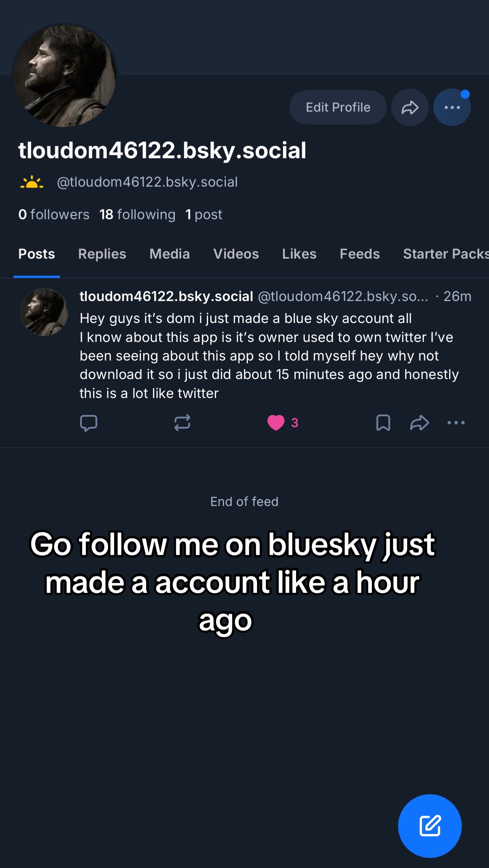Open the Videos tab
Viewport: 489px width, 868px height.
click(236, 254)
